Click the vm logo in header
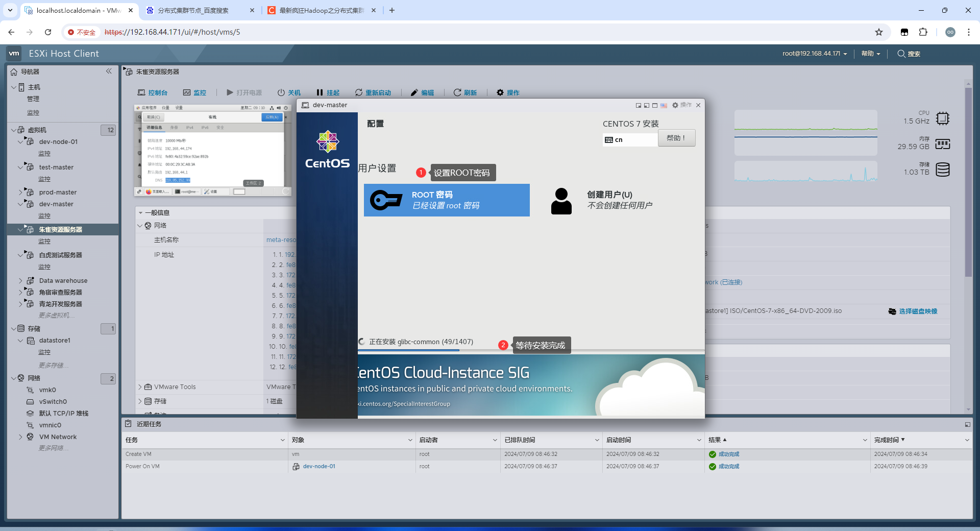 [14, 54]
